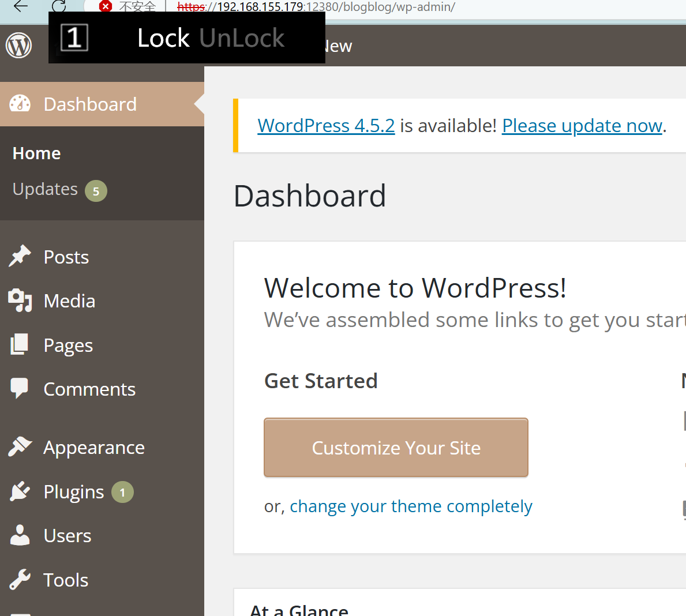
Task: Open the Appearance menu
Action: [102, 448]
